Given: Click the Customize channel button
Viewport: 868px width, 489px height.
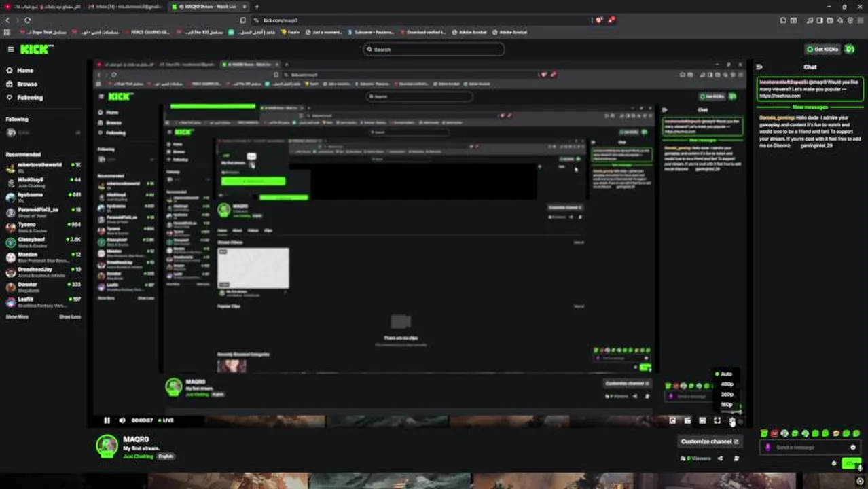Looking at the screenshot, I should point(710,441).
